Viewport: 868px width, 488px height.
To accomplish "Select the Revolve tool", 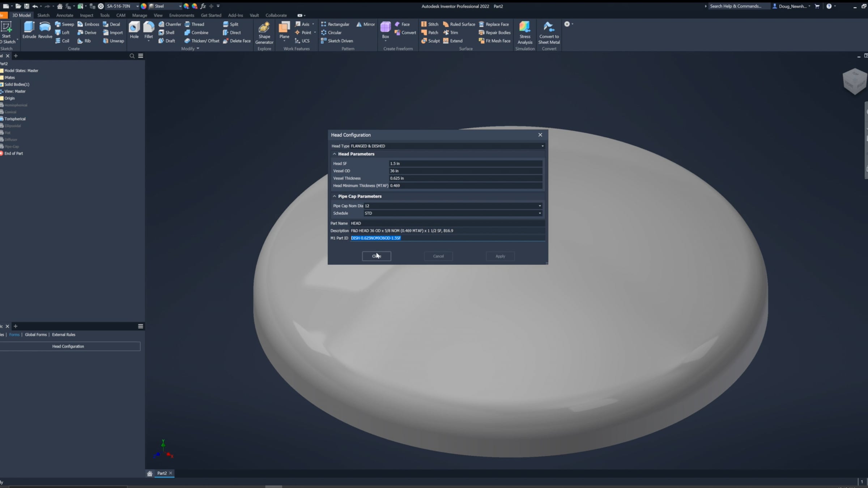I will pyautogui.click(x=45, y=30).
